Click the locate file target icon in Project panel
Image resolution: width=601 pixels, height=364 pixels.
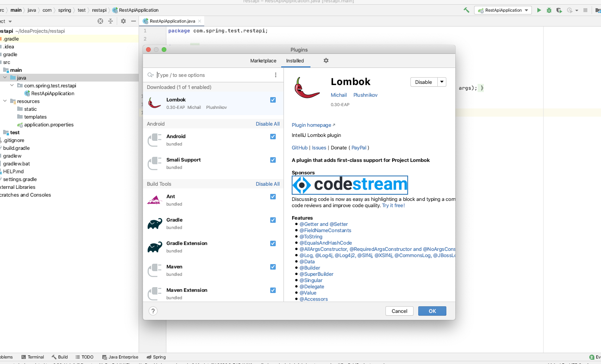[100, 21]
